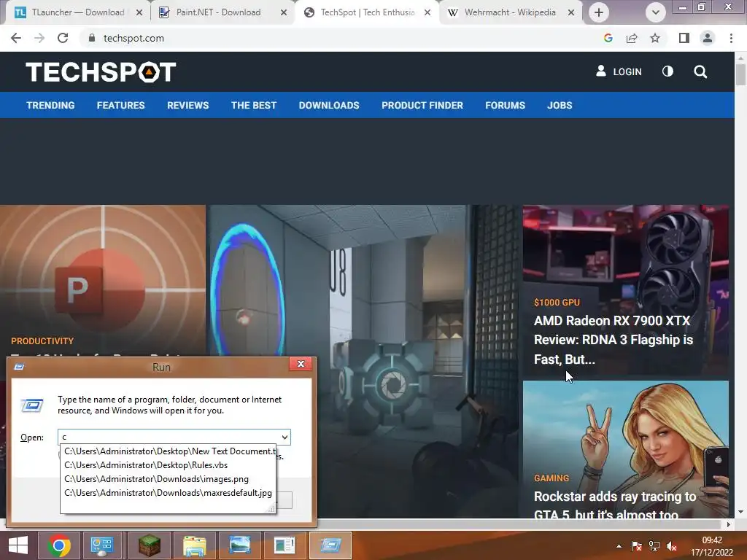This screenshot has width=747, height=560.
Task: Open the Minecraft grass block taskbar icon
Action: (149, 545)
